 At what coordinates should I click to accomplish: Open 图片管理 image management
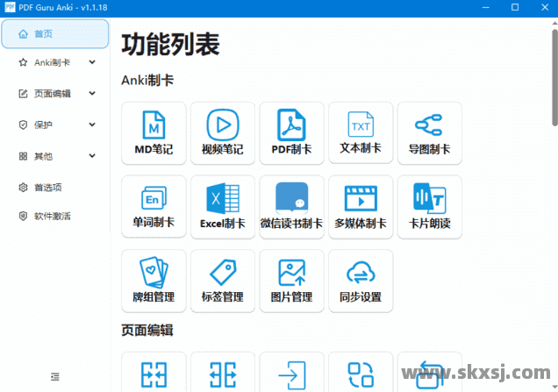point(291,282)
